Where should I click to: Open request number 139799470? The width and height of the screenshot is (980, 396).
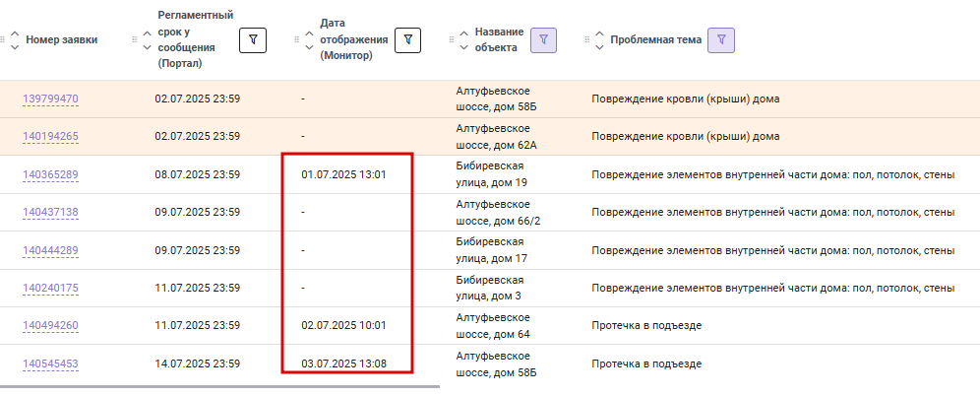[50, 99]
